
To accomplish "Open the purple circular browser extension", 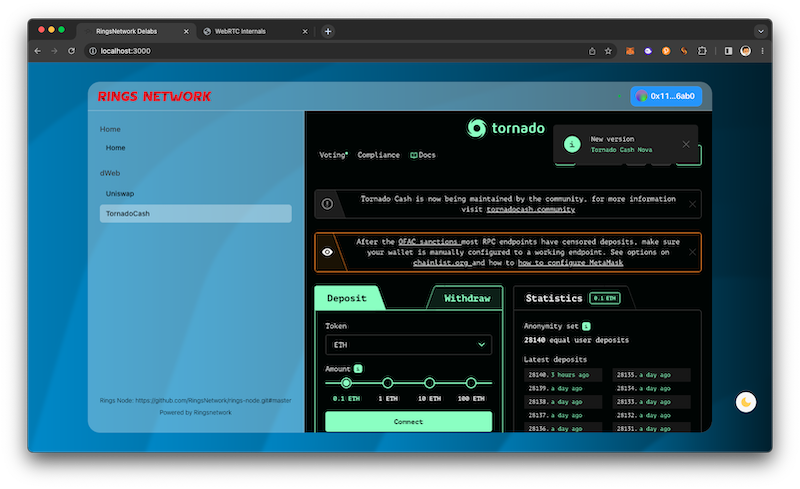I will [x=648, y=51].
